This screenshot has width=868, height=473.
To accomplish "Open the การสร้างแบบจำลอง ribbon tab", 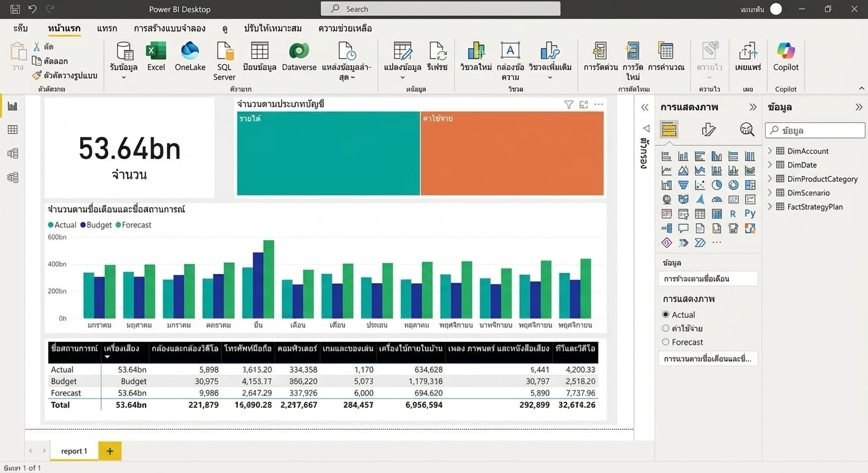I will 170,28.
